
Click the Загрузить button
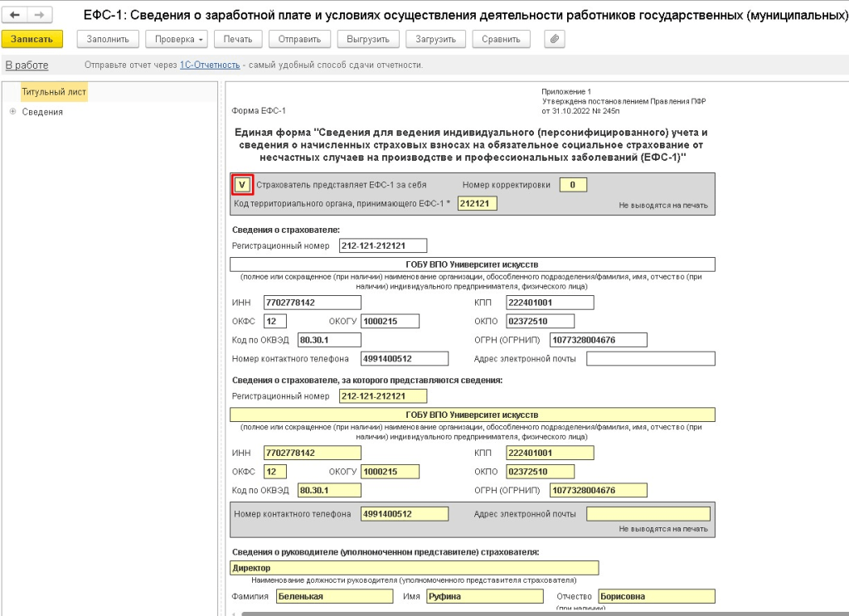434,39
